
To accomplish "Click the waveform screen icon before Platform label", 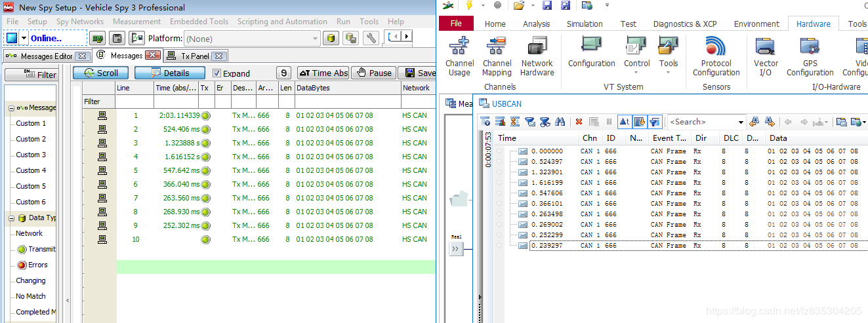I will pyautogui.click(x=136, y=38).
